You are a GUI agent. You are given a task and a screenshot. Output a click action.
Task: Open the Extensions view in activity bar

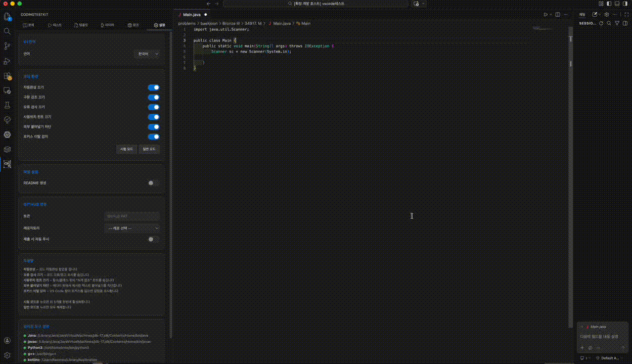(x=7, y=76)
